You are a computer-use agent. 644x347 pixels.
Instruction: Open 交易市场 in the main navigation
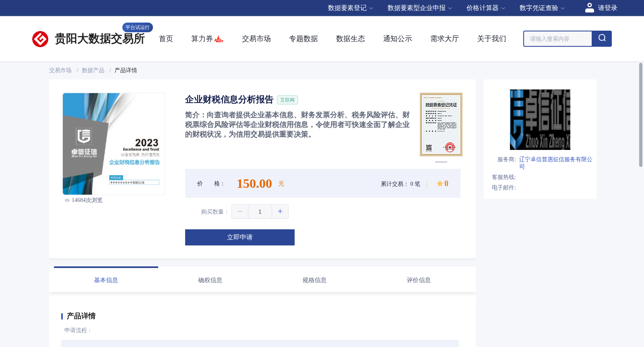256,39
